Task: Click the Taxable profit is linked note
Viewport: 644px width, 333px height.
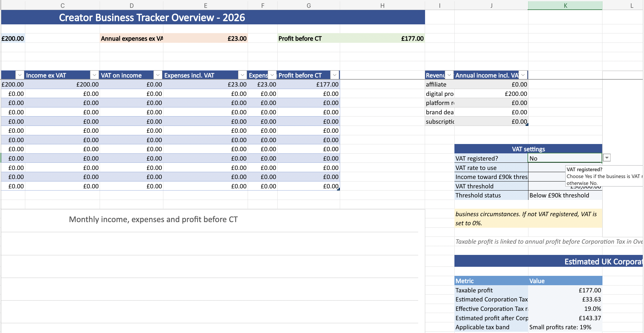Action: click(x=549, y=241)
